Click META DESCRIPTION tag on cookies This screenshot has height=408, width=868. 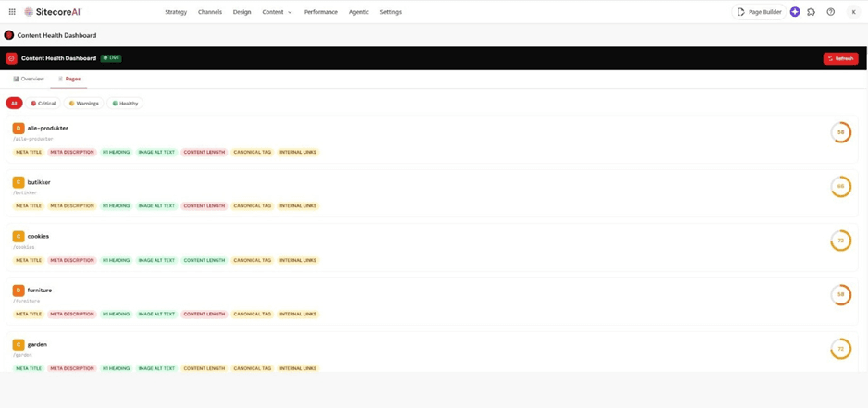[x=72, y=260]
